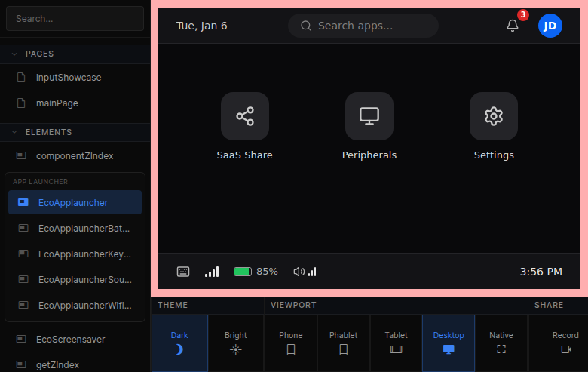Collapse the ELEMENTS section
The width and height of the screenshot is (588, 372).
tap(14, 132)
